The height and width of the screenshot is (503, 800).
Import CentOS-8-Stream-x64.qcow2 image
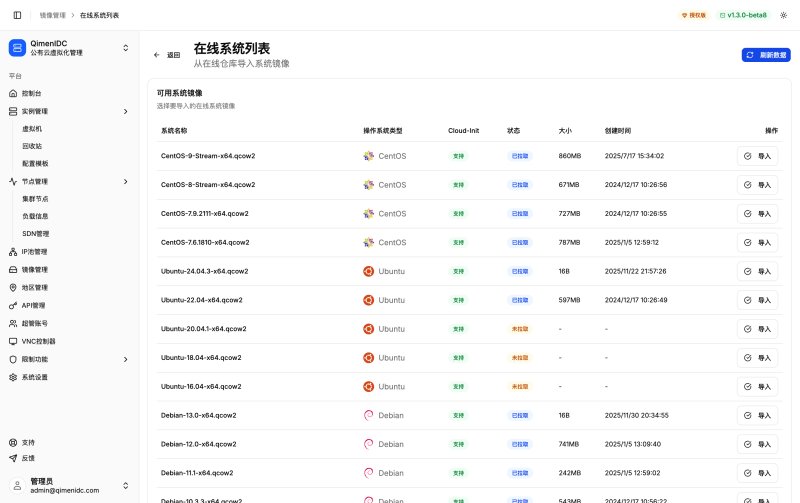pyautogui.click(x=757, y=185)
